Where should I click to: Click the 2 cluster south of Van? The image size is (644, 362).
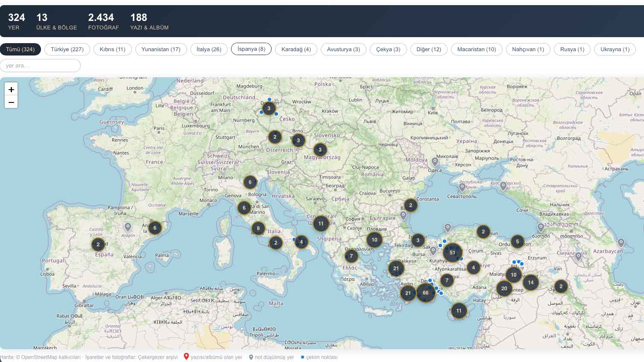tap(561, 286)
